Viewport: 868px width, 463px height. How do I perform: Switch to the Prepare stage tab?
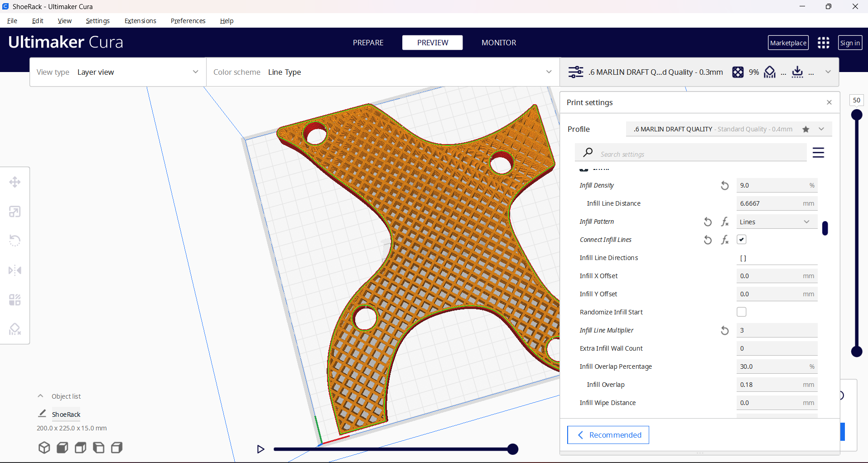point(368,43)
